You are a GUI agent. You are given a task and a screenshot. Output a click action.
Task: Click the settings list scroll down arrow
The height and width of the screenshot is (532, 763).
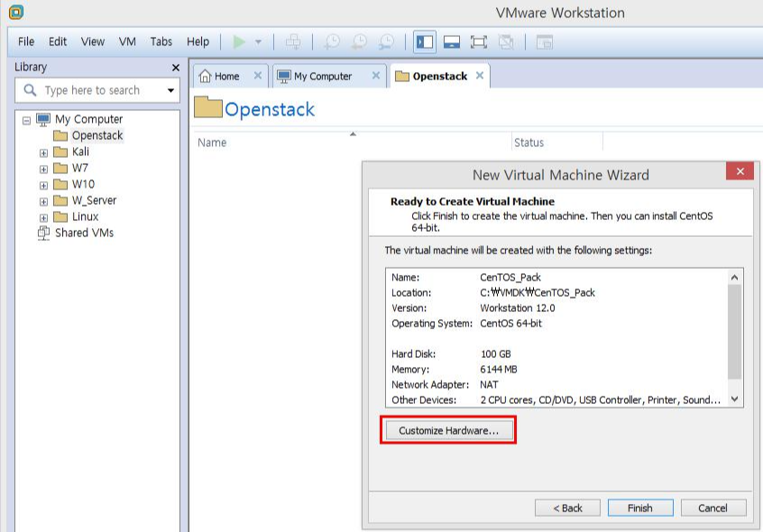[735, 399]
